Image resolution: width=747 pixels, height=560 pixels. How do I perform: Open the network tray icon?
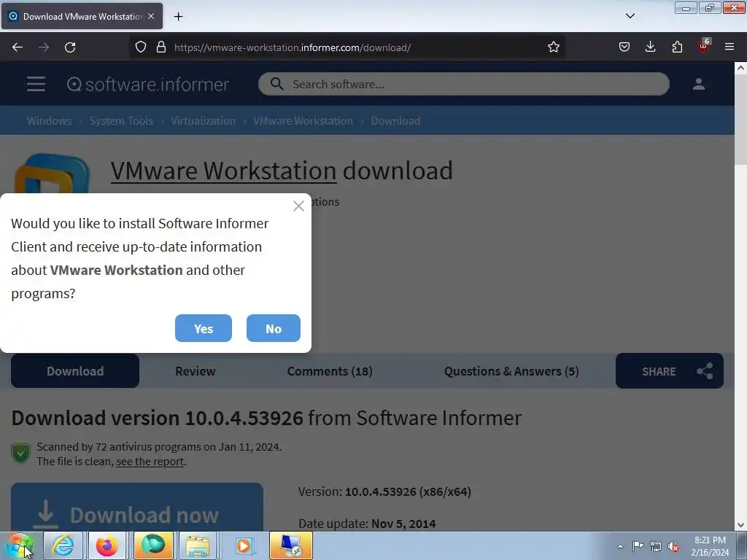tap(656, 547)
